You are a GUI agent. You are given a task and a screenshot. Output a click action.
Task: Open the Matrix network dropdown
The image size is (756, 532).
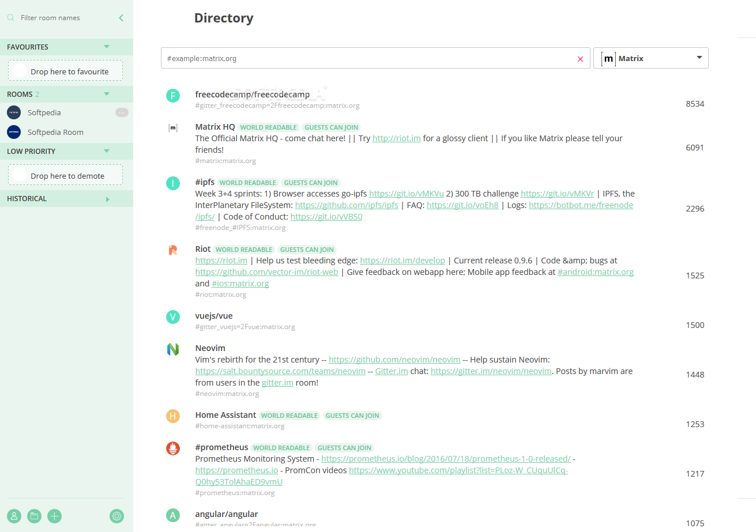(x=651, y=58)
